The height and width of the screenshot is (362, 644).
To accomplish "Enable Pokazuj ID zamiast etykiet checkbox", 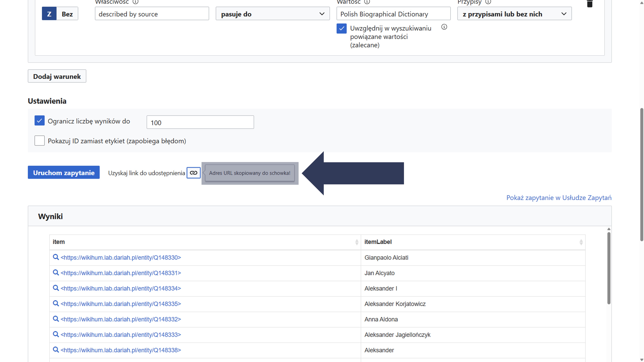I will click(40, 141).
